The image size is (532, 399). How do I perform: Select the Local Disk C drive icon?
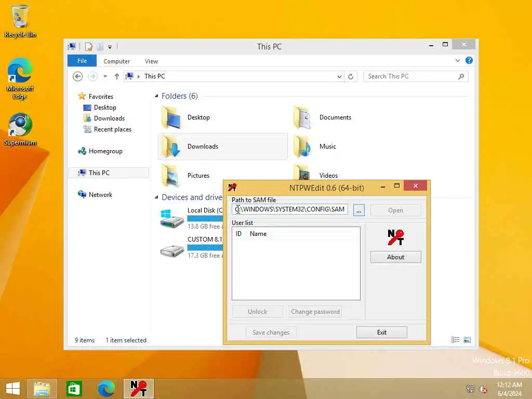172,219
